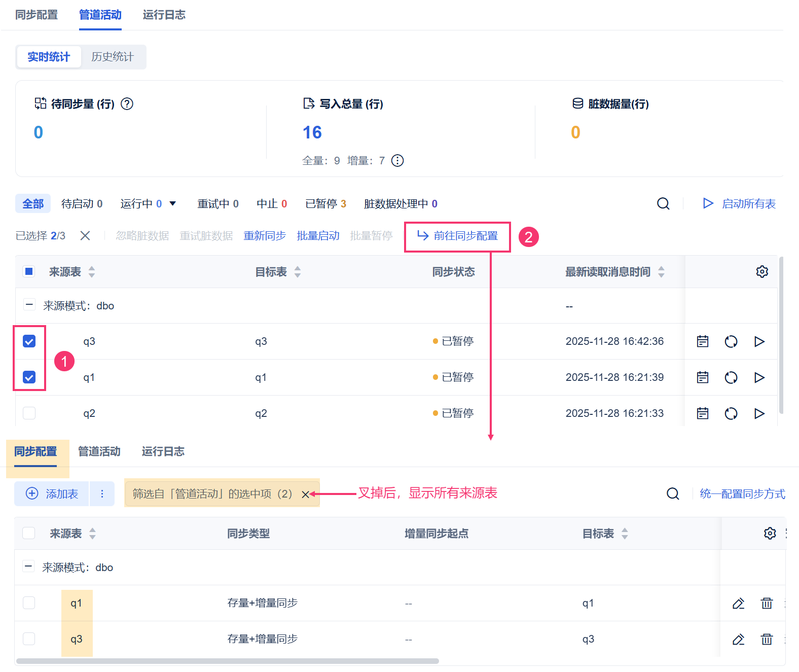Click 启动所有表 link
Image resolution: width=799 pixels, height=672 pixels.
[x=749, y=204]
